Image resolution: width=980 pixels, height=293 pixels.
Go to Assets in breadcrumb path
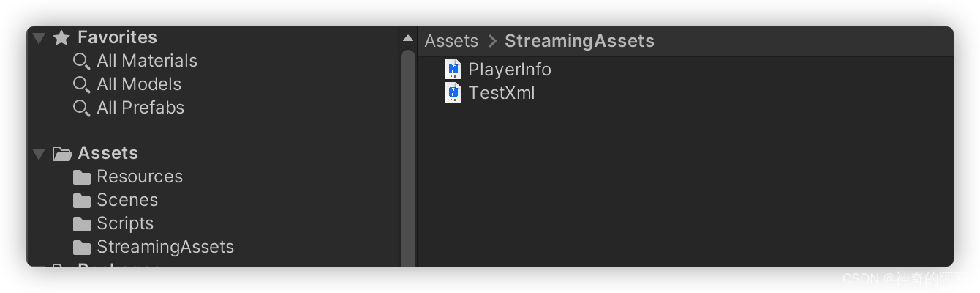point(451,41)
